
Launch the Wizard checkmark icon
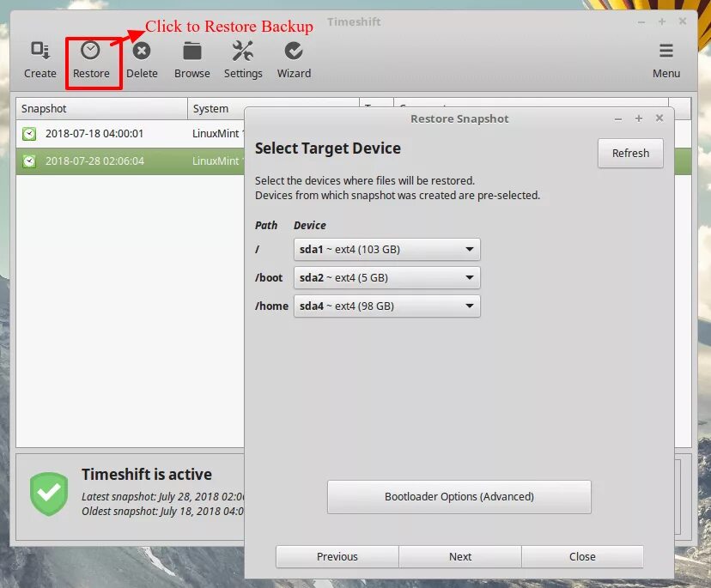click(294, 51)
